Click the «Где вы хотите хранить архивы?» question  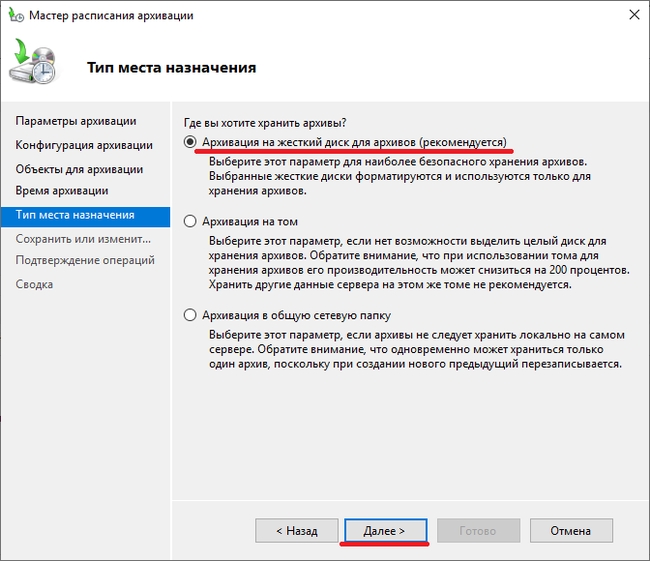click(267, 123)
